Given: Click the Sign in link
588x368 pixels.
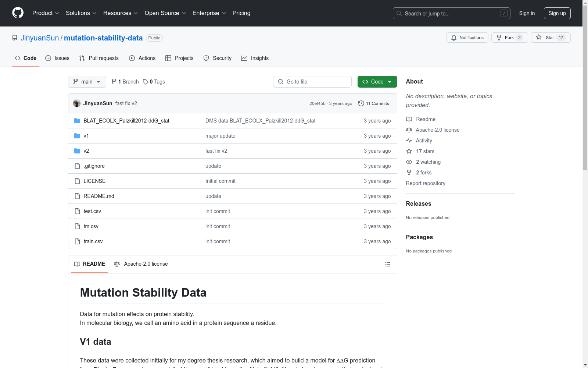Looking at the screenshot, I should (527, 13).
